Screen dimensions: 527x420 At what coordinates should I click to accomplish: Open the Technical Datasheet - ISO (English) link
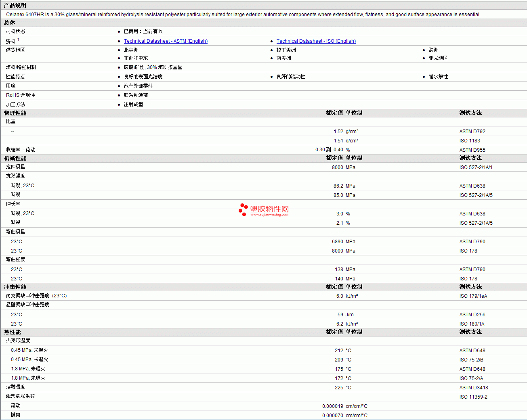pyautogui.click(x=316, y=41)
